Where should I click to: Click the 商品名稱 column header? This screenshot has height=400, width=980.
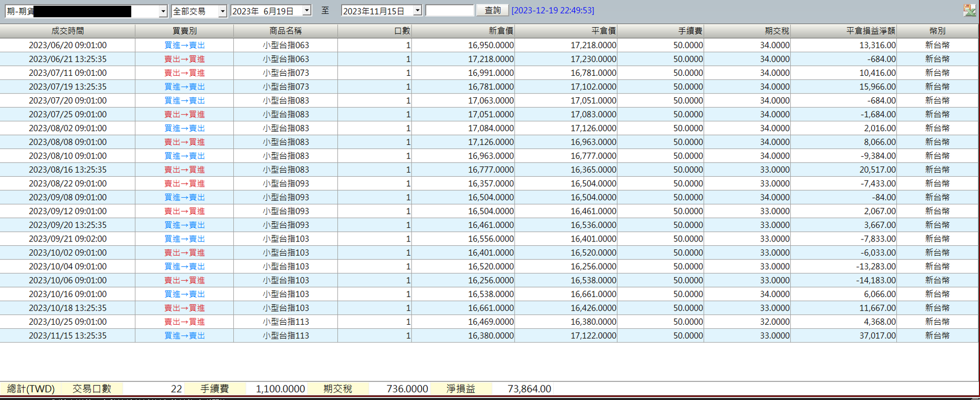(x=286, y=31)
